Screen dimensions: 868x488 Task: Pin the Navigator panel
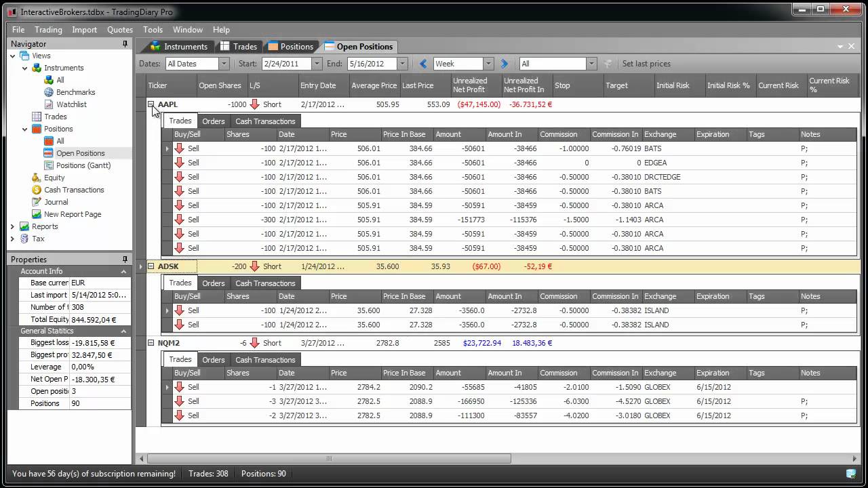point(125,44)
